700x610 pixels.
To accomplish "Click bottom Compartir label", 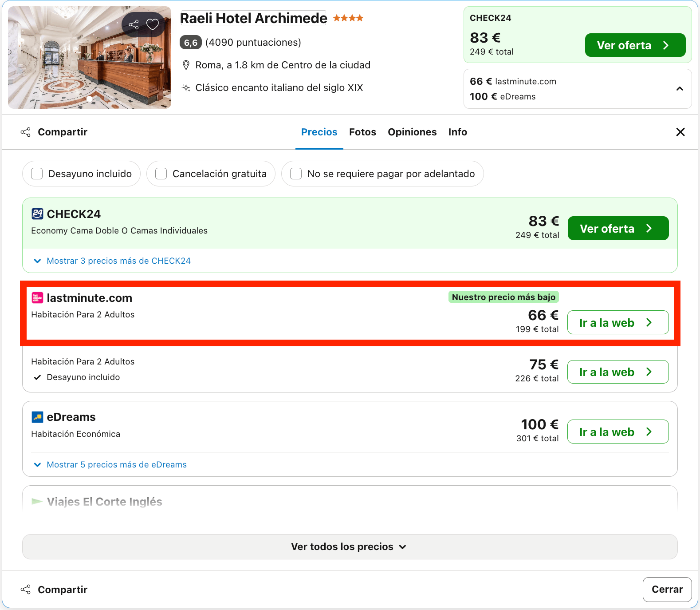I will [x=63, y=590].
